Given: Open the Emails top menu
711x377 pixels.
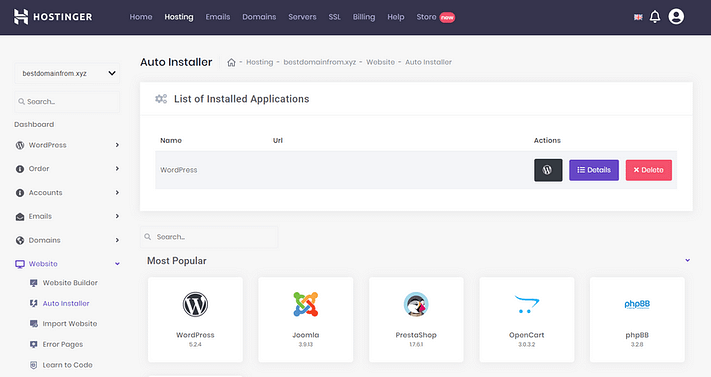Looking at the screenshot, I should click(x=218, y=17).
